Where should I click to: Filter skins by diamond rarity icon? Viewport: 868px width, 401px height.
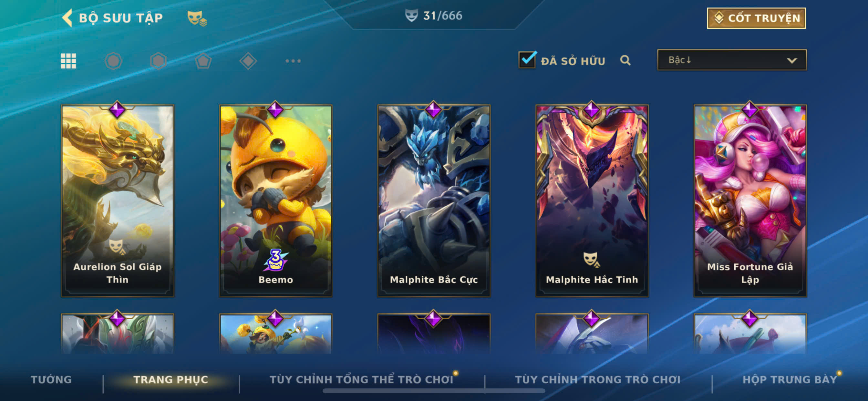[x=248, y=61]
